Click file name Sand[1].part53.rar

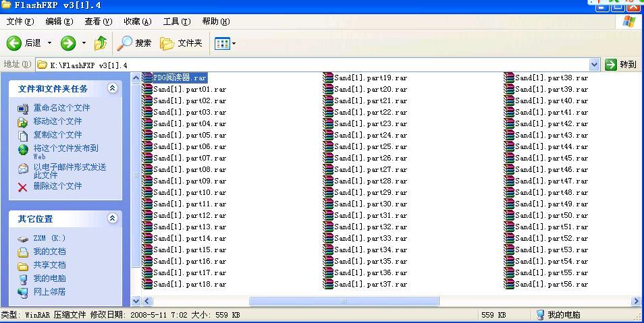(x=552, y=250)
